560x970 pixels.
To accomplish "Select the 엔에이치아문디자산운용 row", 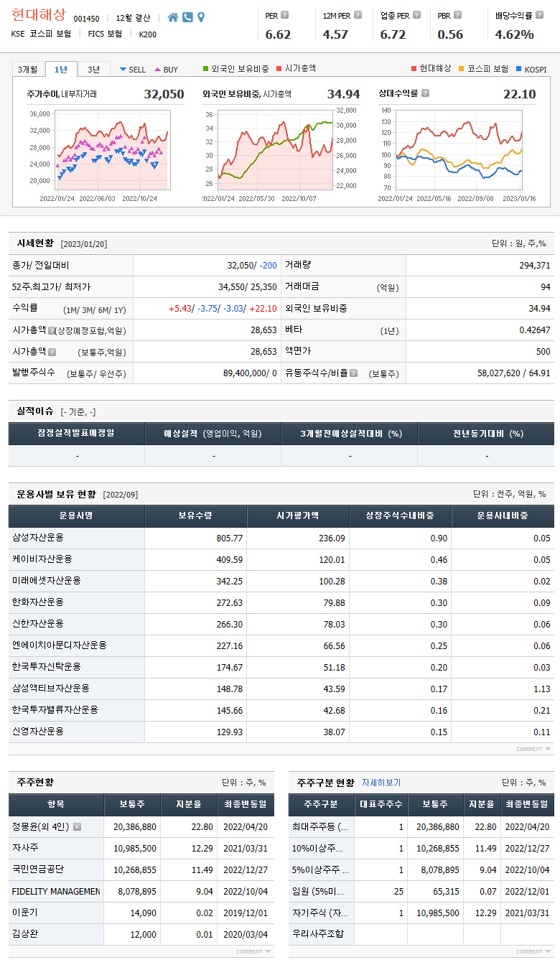I will point(281,645).
